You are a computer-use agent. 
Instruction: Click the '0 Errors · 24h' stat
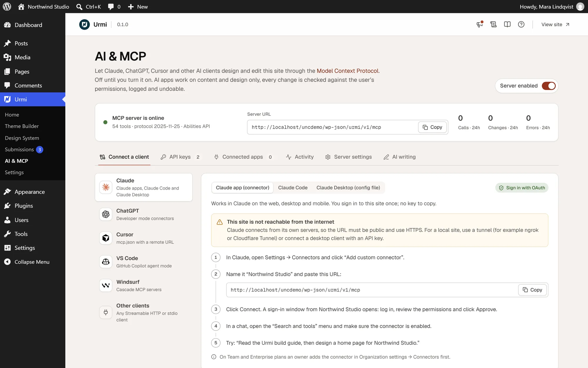[x=538, y=122]
